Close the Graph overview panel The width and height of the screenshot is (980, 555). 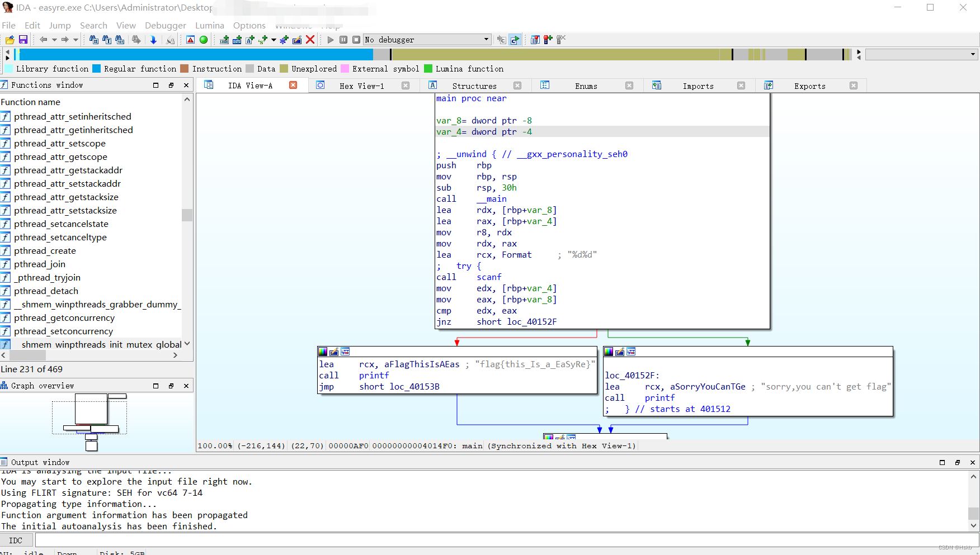[186, 386]
